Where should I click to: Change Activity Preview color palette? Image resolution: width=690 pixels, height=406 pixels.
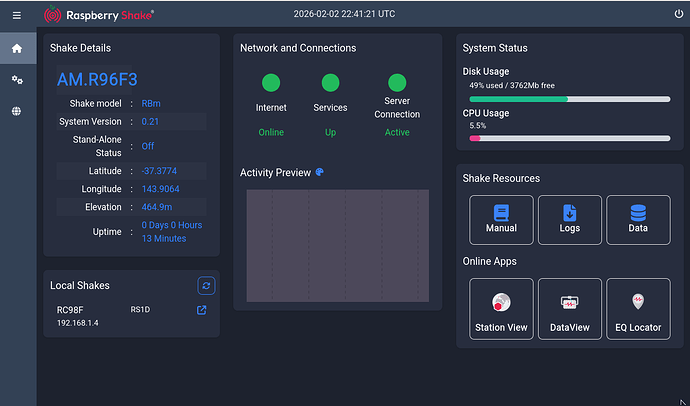click(320, 172)
